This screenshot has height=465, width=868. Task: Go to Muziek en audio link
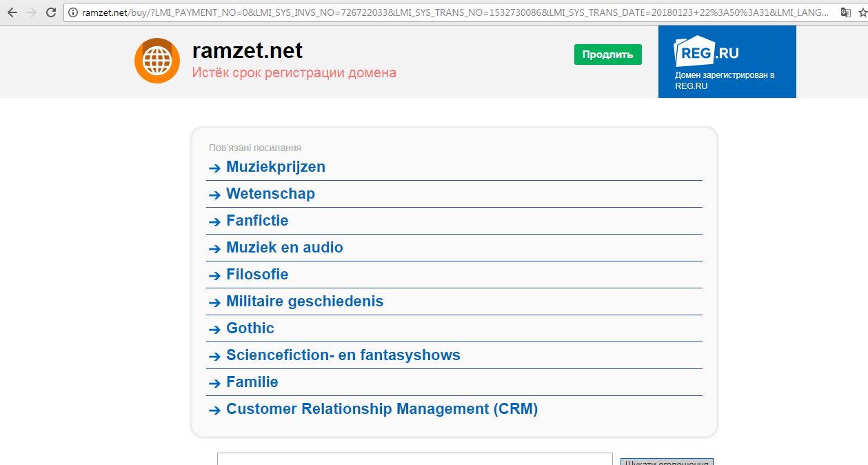[284, 248]
